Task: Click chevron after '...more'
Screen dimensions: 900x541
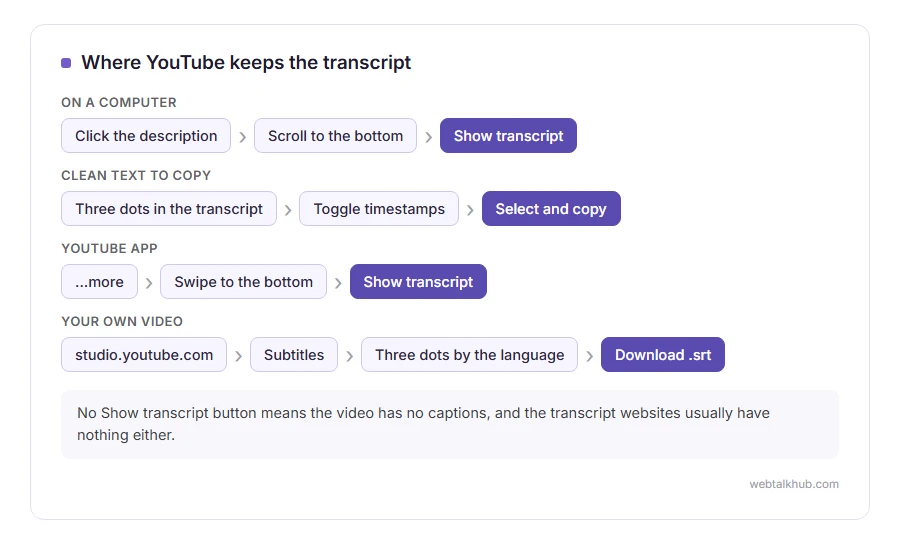Action: (x=149, y=283)
